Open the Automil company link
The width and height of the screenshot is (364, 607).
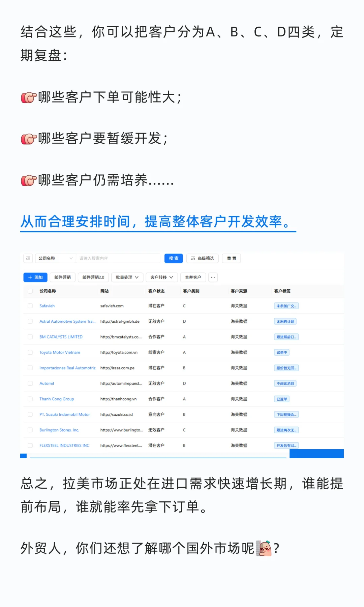47,383
